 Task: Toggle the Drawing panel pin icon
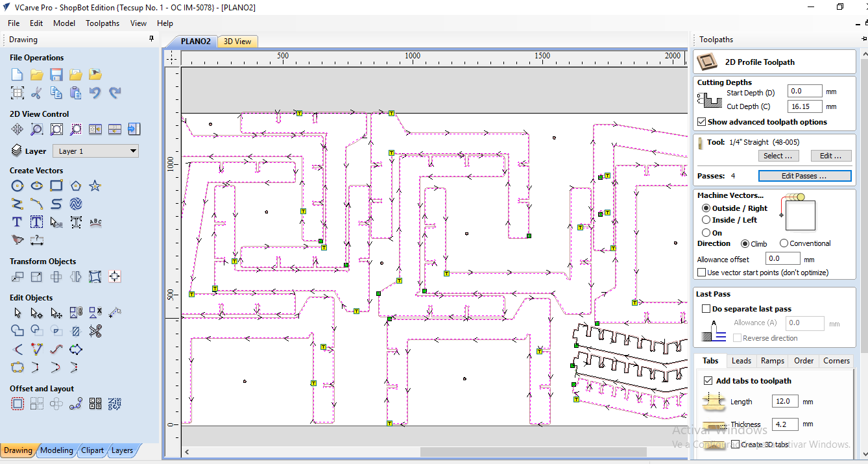click(152, 40)
